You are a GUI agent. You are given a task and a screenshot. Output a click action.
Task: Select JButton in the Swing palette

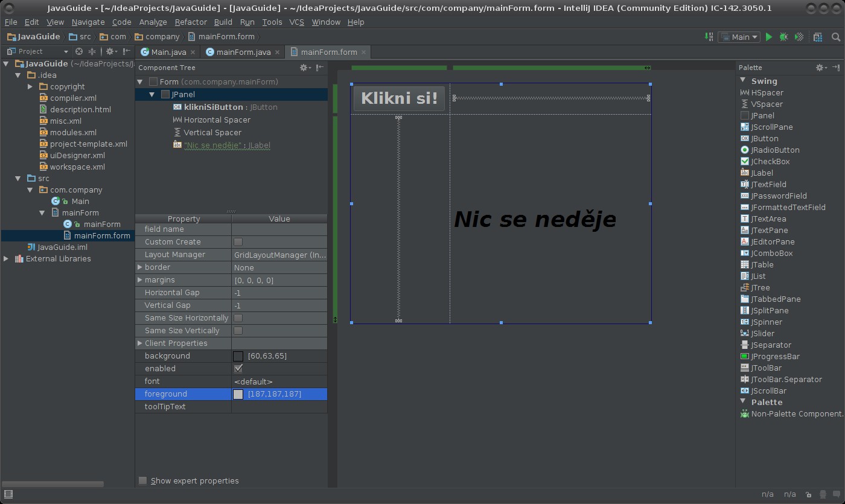point(764,138)
